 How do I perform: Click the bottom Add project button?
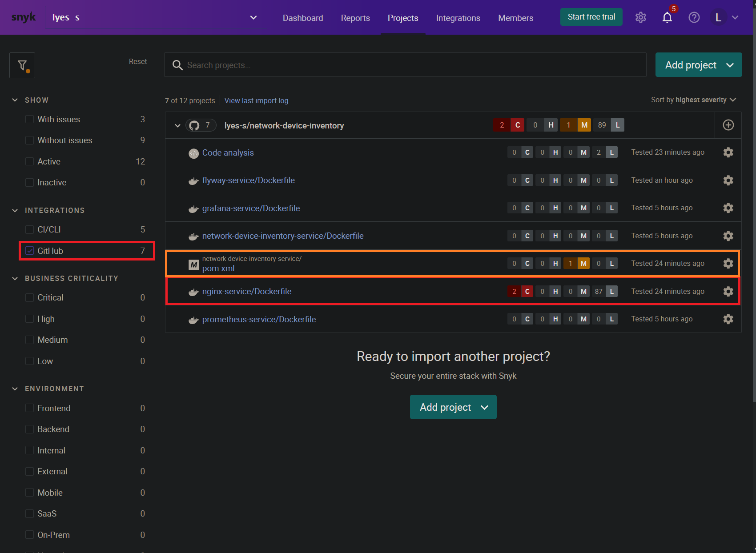pyautogui.click(x=453, y=407)
